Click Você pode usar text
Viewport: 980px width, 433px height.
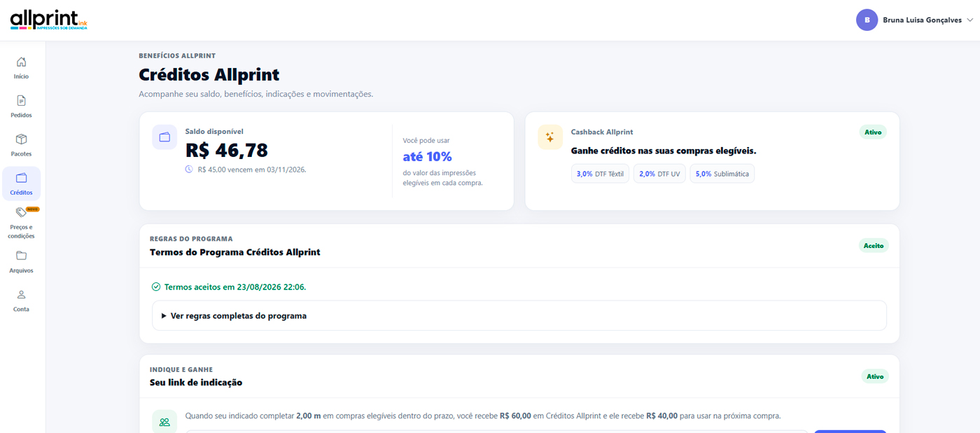click(x=426, y=140)
